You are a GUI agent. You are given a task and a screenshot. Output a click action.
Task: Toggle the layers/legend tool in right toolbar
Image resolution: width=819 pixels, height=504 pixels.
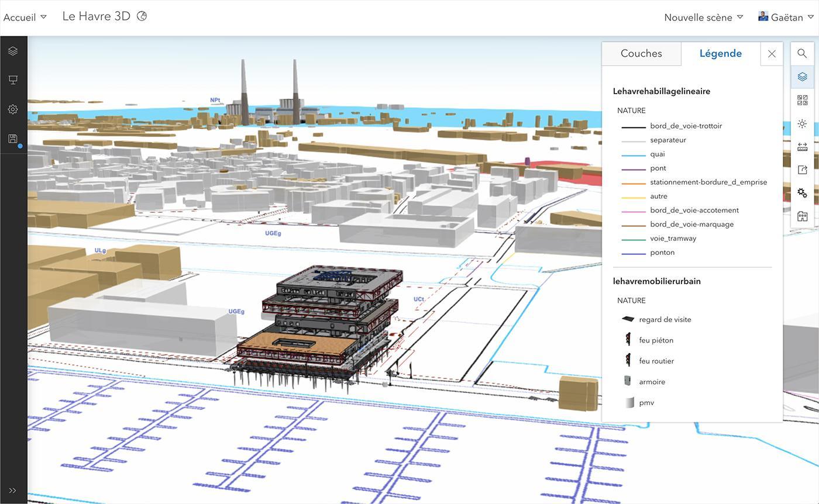point(802,77)
